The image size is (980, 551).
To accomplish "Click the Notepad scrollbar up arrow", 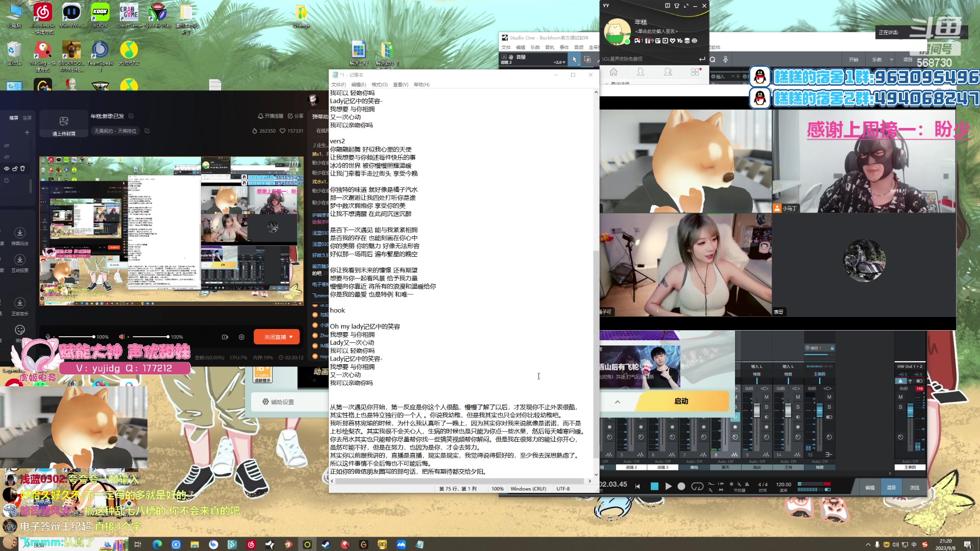I will coord(596,92).
